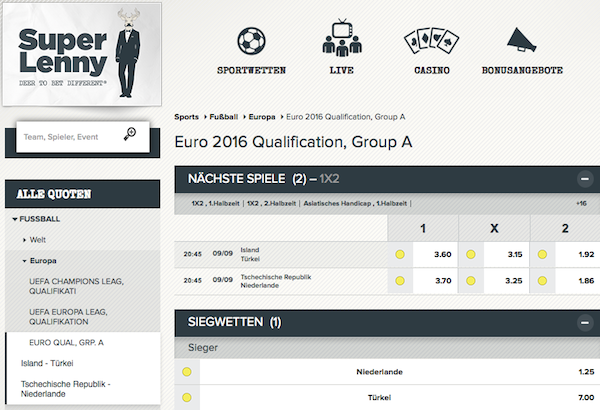Select Asiatisches Handicap, 1.Halbzeit market tab
This screenshot has height=410, width=600.
click(x=355, y=204)
